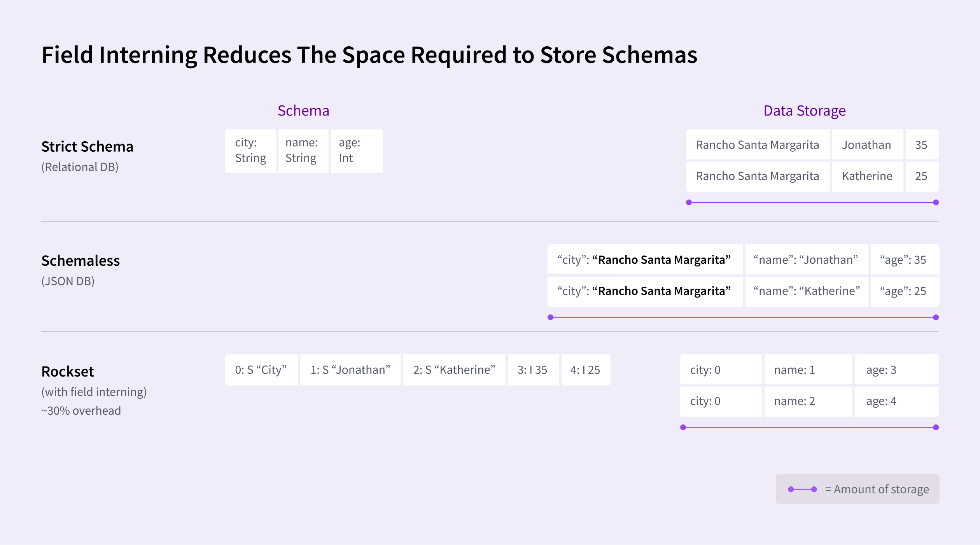Image resolution: width=980 pixels, height=545 pixels.
Task: Click the Strict Schema storage line's left endpoint
Action: click(x=689, y=202)
